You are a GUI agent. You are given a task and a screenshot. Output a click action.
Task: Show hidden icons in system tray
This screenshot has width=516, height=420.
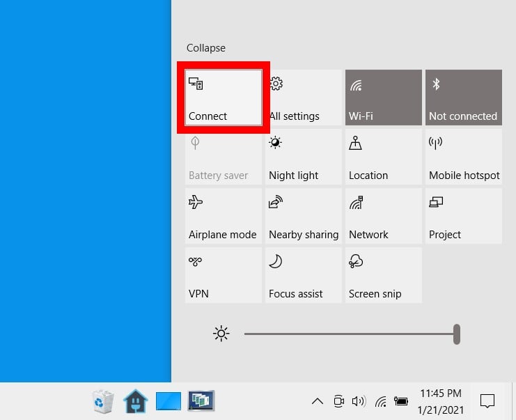click(x=317, y=401)
